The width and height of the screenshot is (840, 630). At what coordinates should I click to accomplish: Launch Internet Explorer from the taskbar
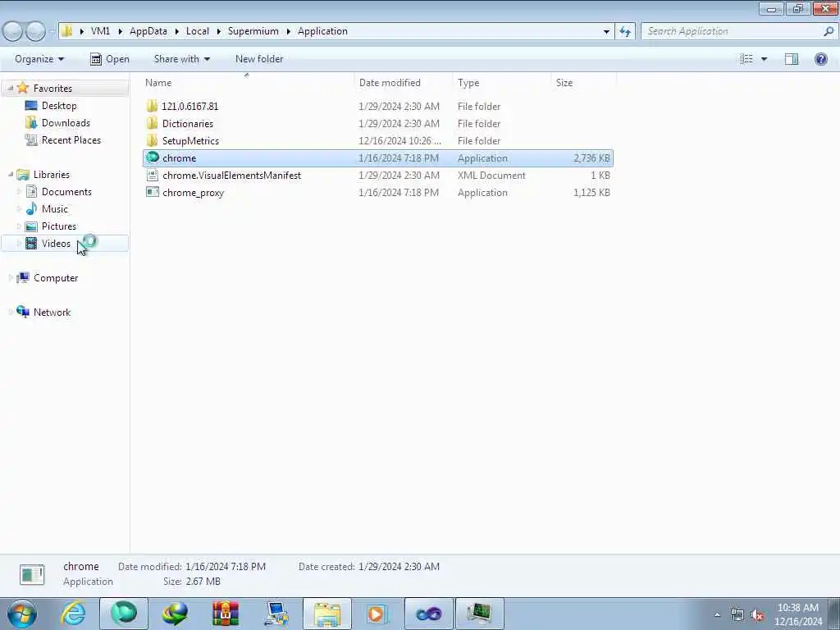[73, 614]
